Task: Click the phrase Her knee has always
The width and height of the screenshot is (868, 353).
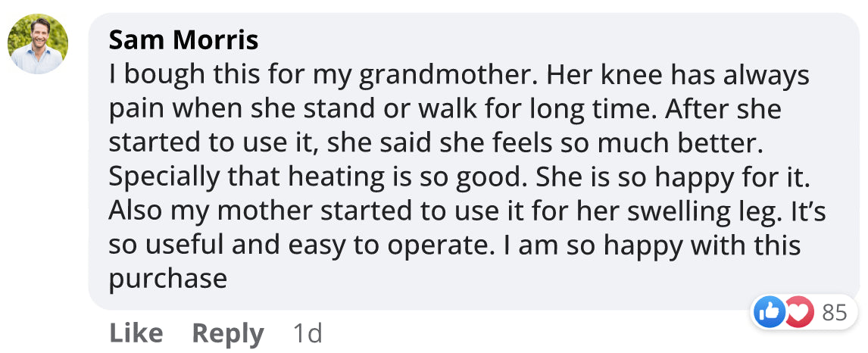Action: tap(678, 77)
